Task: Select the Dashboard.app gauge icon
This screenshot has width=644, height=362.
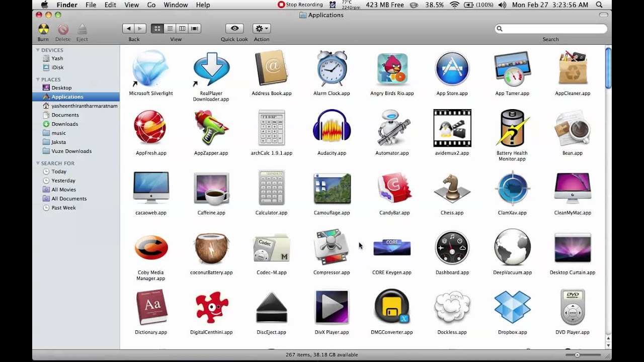Action: click(x=452, y=247)
